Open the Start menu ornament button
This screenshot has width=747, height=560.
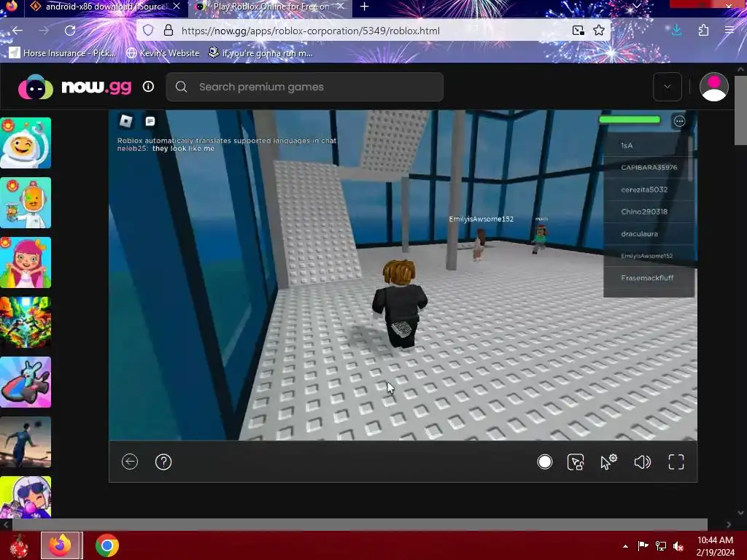coord(19,545)
